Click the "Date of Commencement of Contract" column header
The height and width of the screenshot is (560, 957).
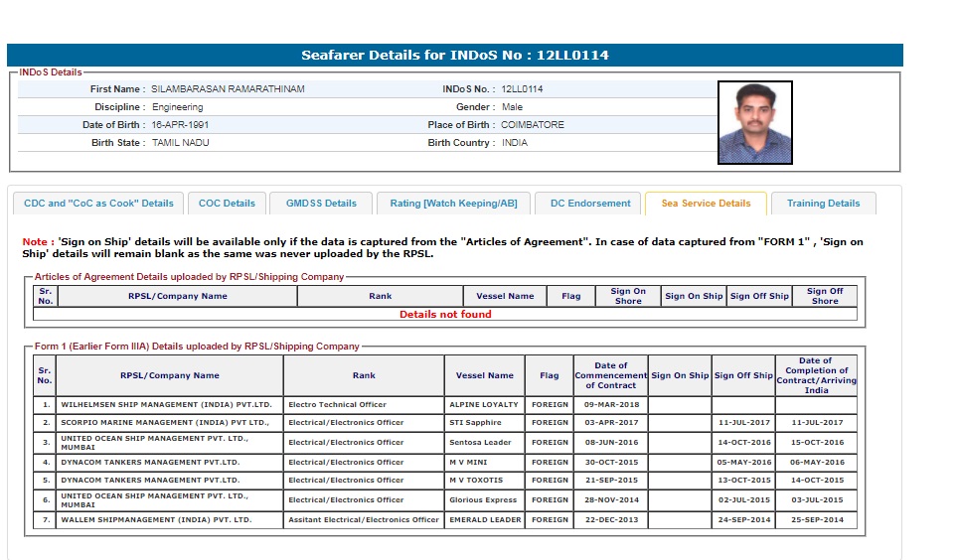pos(610,375)
